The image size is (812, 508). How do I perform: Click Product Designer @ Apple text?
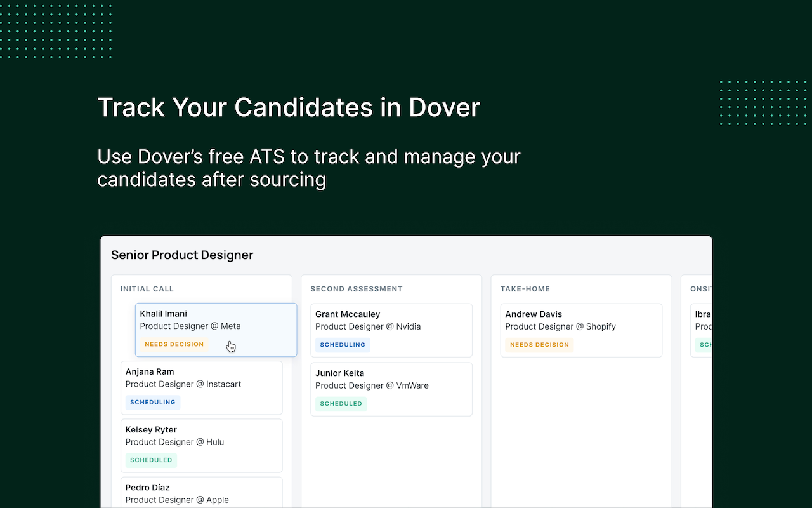[177, 500]
